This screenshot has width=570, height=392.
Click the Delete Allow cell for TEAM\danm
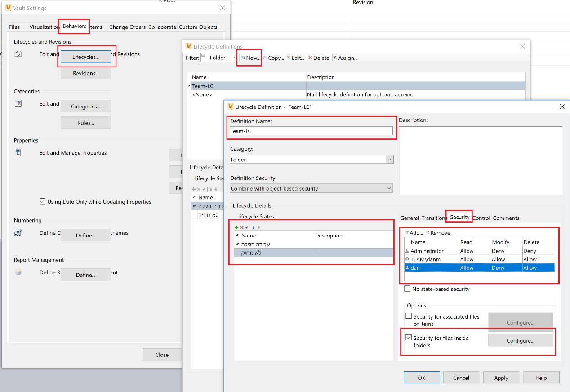tap(538, 259)
